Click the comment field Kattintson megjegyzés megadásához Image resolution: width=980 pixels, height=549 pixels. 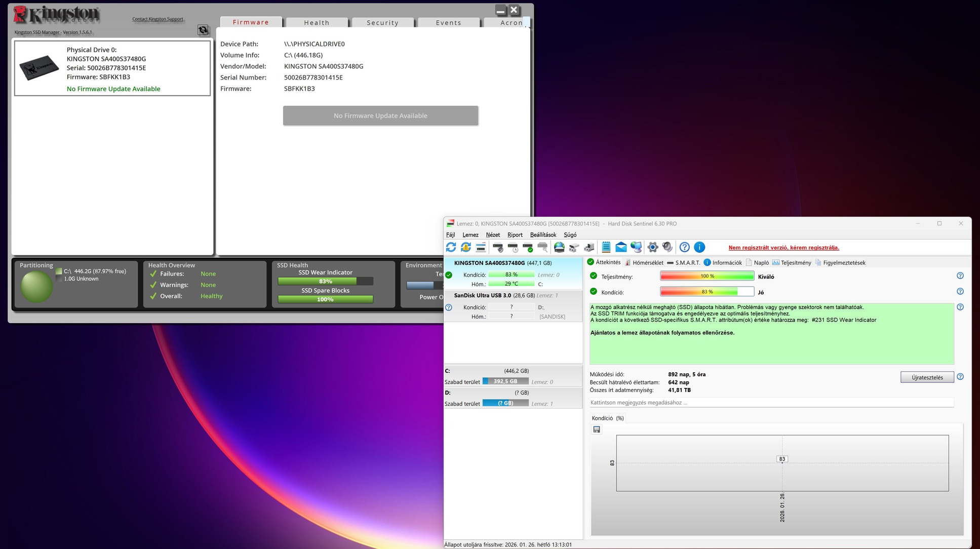(770, 403)
